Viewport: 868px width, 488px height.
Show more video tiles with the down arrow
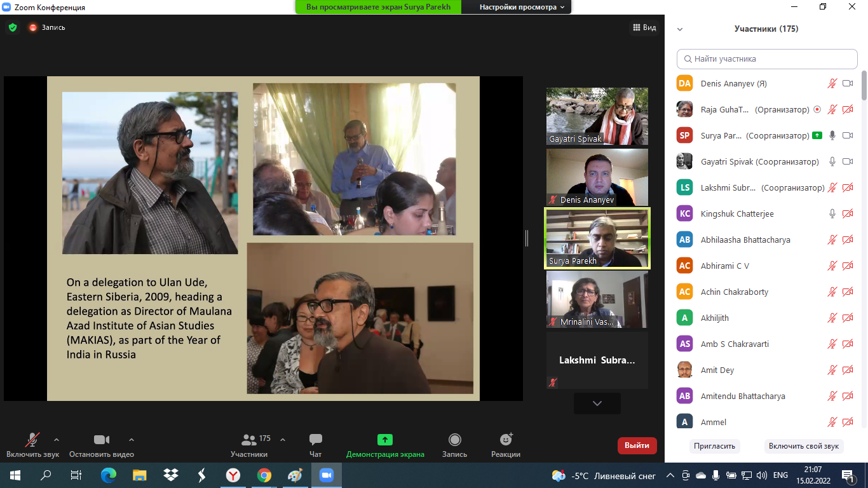click(597, 403)
